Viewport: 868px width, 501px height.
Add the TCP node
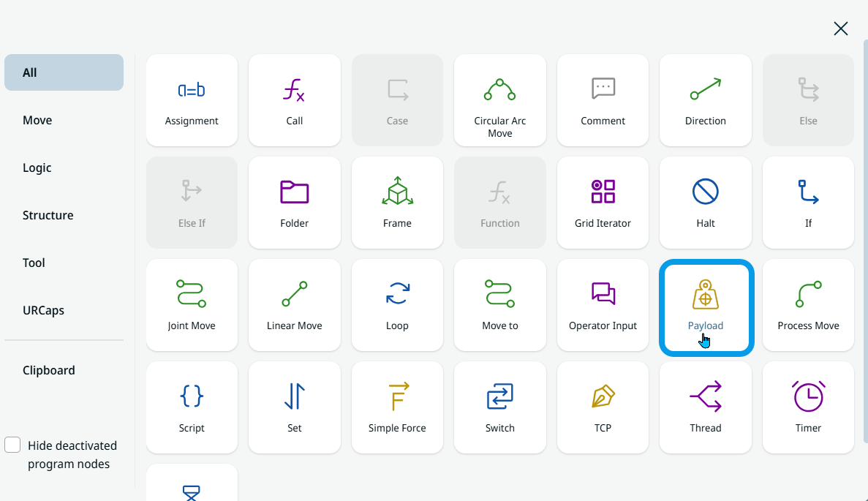603,407
